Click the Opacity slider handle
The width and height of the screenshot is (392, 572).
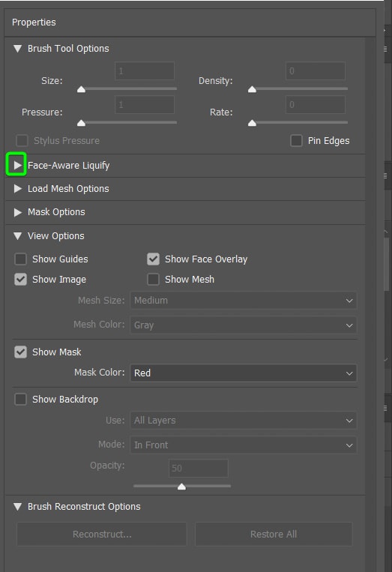point(181,487)
